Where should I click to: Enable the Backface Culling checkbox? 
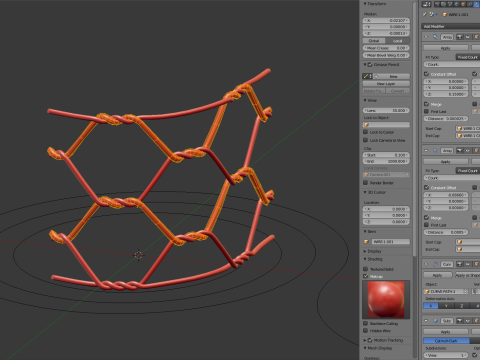coord(366,323)
